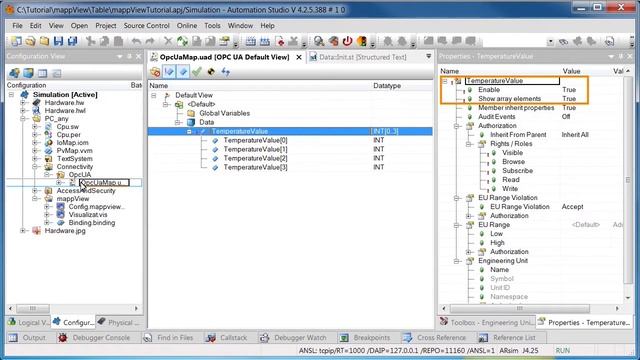Select TemperatureValue[2] row
Viewport: 640px width, 360px height.
290,158
